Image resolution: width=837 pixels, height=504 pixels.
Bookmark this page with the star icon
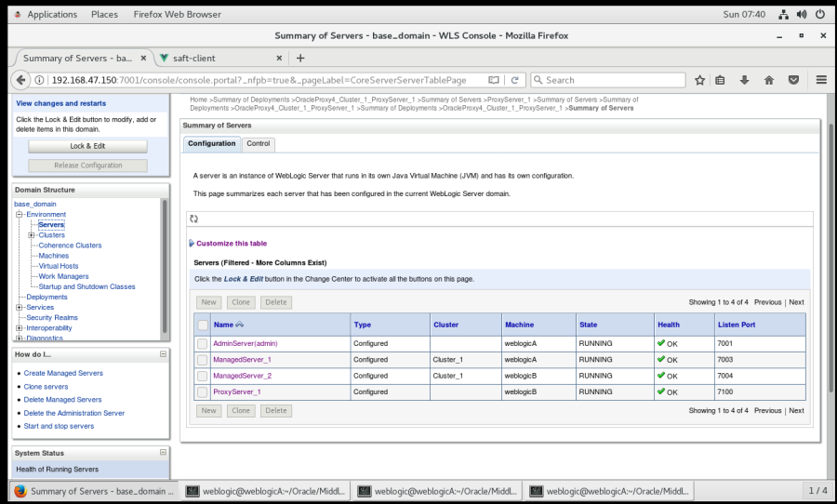[699, 80]
